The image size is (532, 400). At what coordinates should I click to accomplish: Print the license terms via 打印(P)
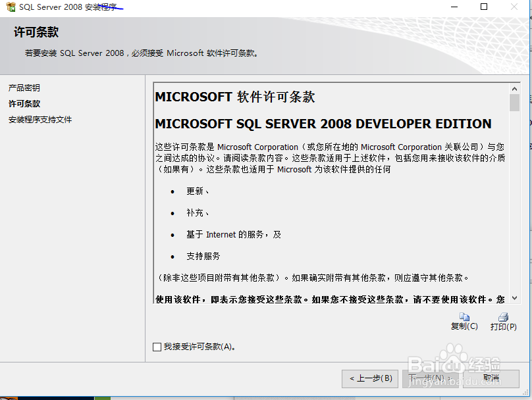[502, 325]
